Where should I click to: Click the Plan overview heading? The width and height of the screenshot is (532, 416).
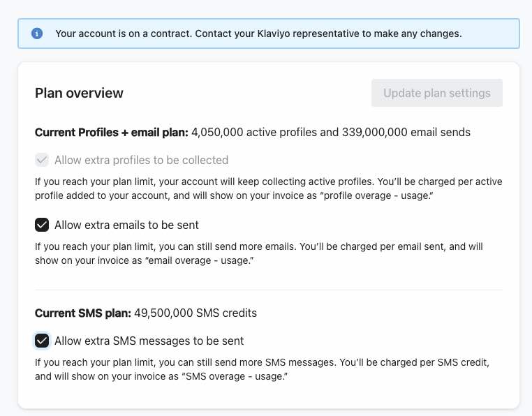[79, 93]
